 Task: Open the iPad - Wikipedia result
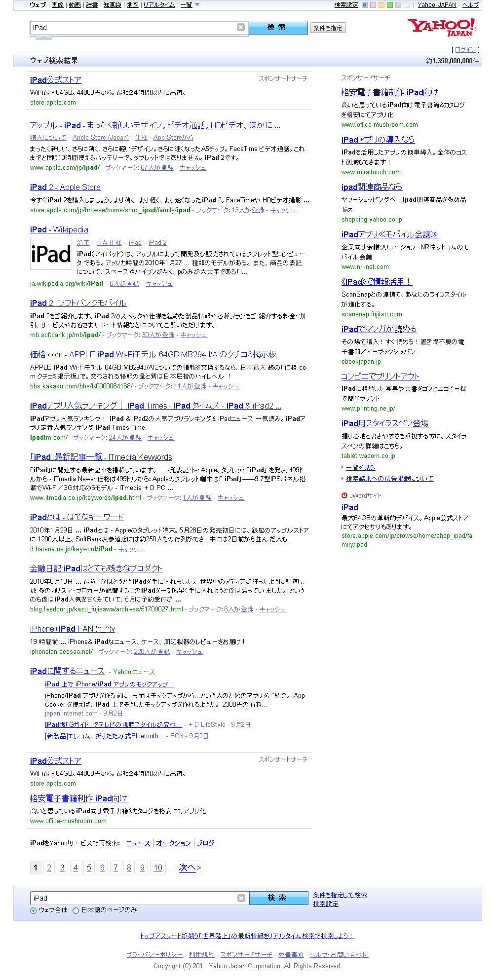pos(59,229)
